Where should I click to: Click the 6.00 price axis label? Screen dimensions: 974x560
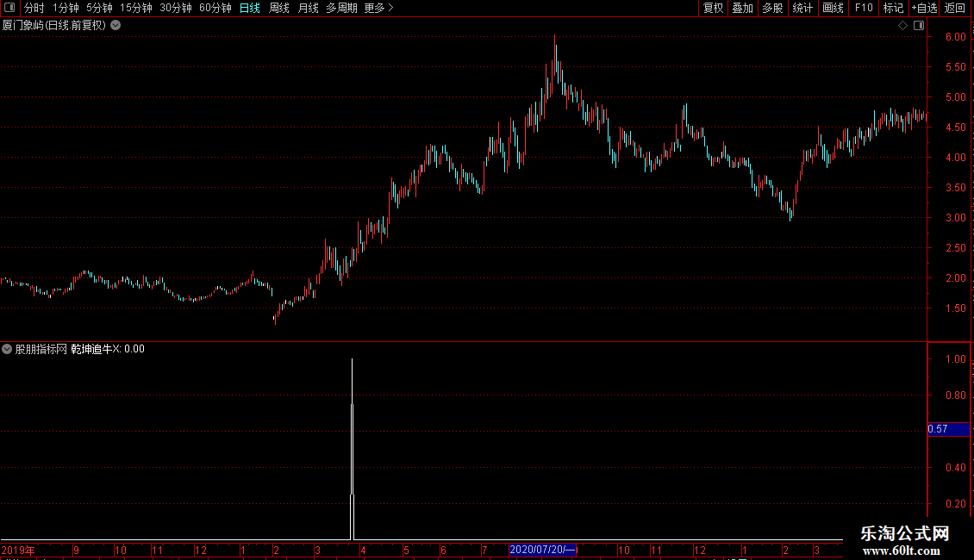tap(955, 37)
